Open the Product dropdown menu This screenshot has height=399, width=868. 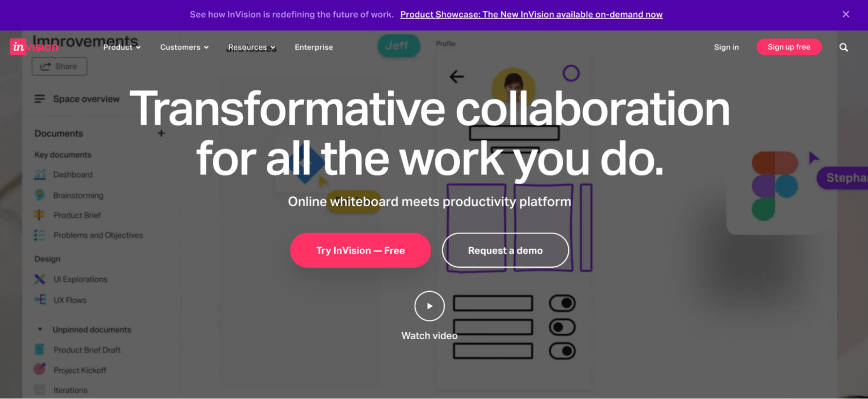pos(121,47)
